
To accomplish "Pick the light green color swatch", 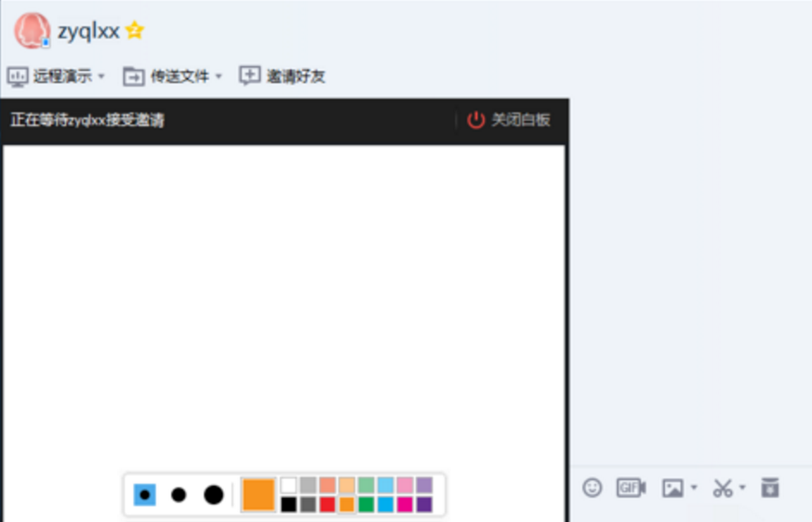I will (366, 485).
